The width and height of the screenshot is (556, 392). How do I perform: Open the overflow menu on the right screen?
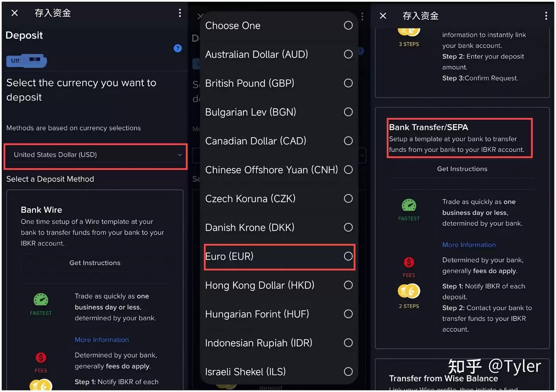546,15
